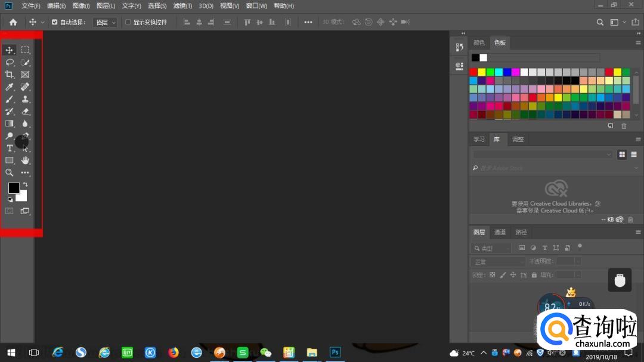Select the Eraser tool

[25, 112]
